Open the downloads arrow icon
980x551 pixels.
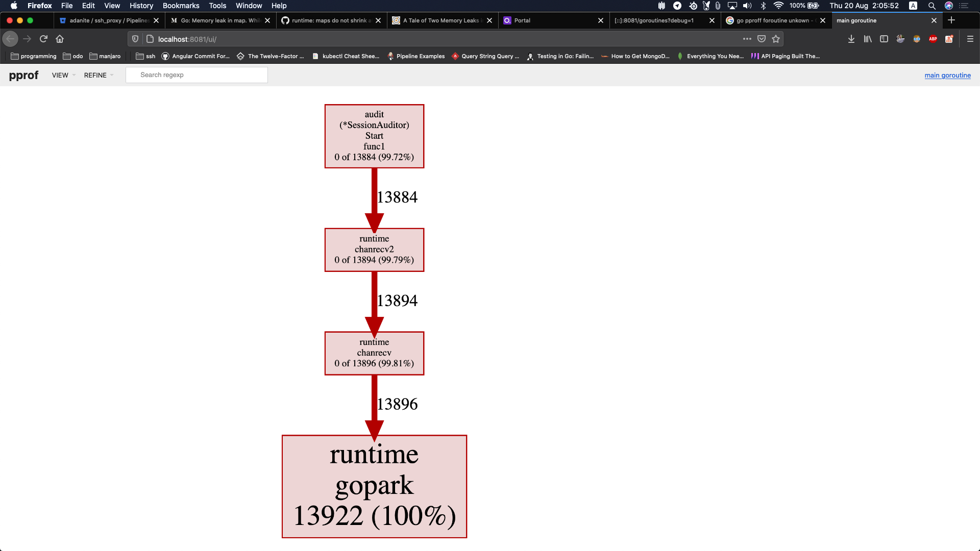851,39
